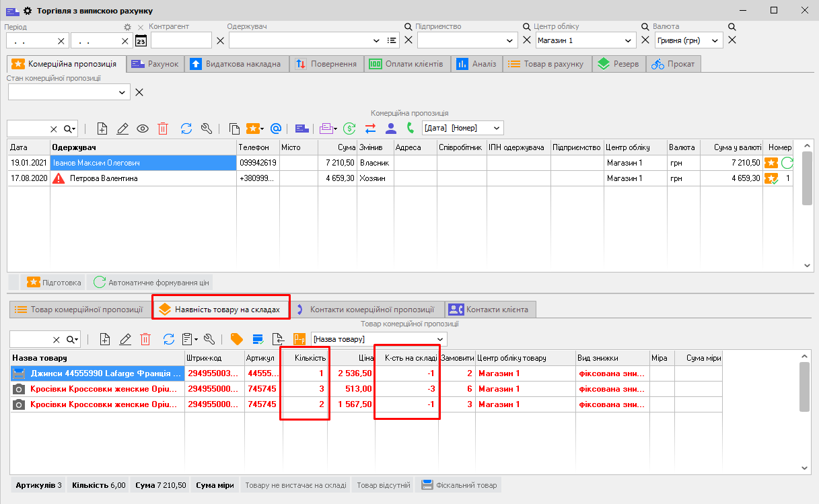Click the pencil edit icon in the goods toolbar

pyautogui.click(x=124, y=339)
